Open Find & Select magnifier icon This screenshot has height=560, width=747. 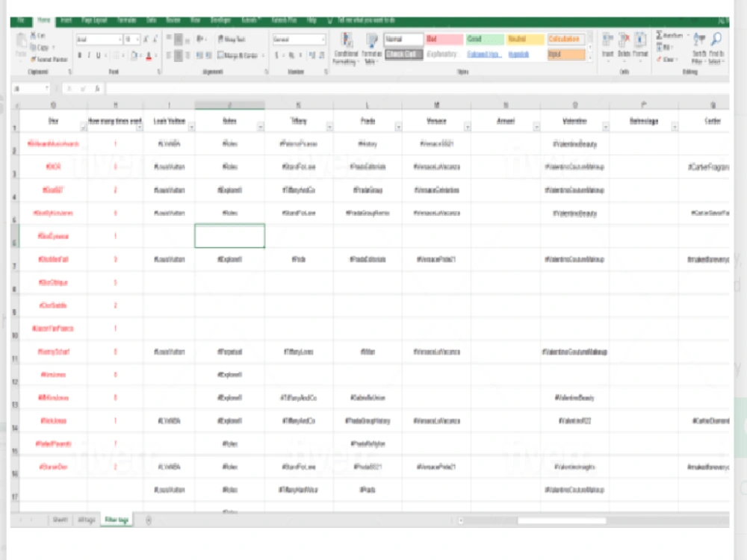[716, 40]
